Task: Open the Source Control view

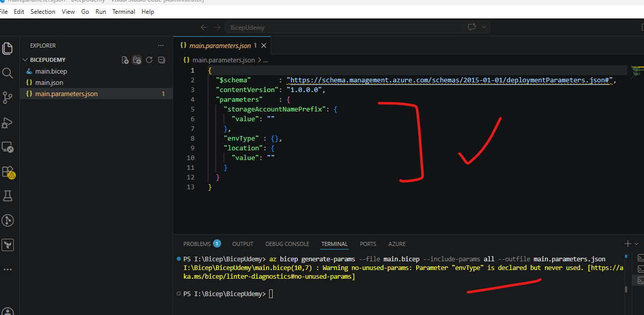Action: (x=8, y=98)
